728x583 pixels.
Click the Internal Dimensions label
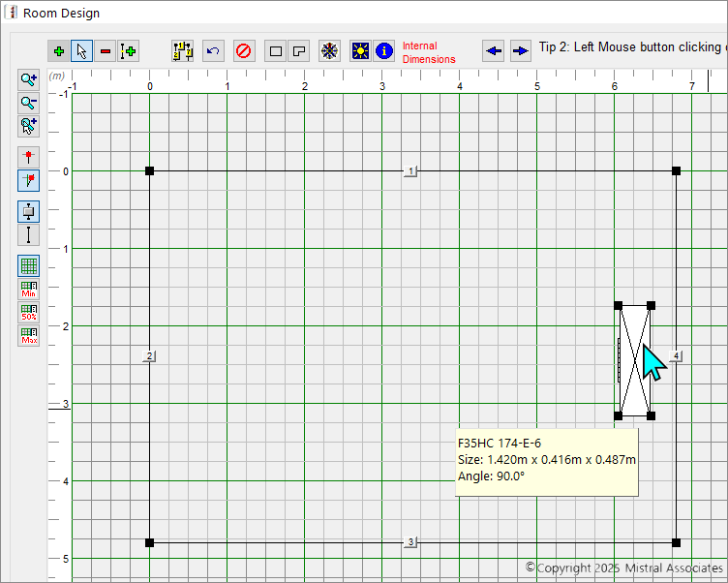pyautogui.click(x=429, y=52)
